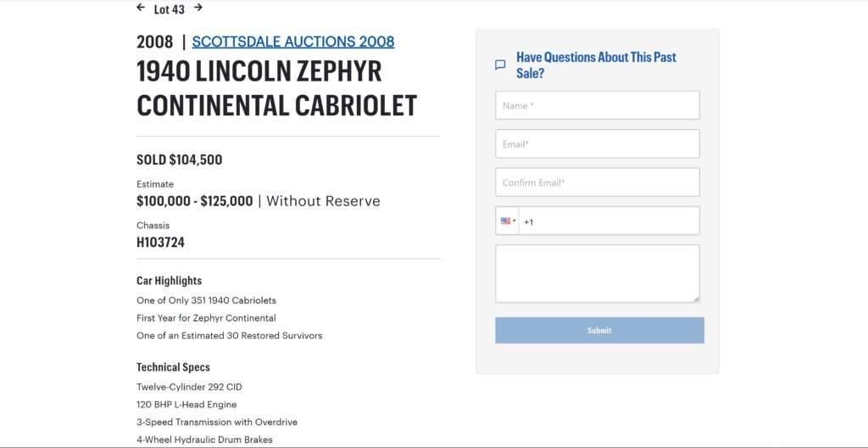Image resolution: width=868 pixels, height=448 pixels.
Task: Click the Have Questions About This Past Sale heading
Action: click(x=596, y=65)
